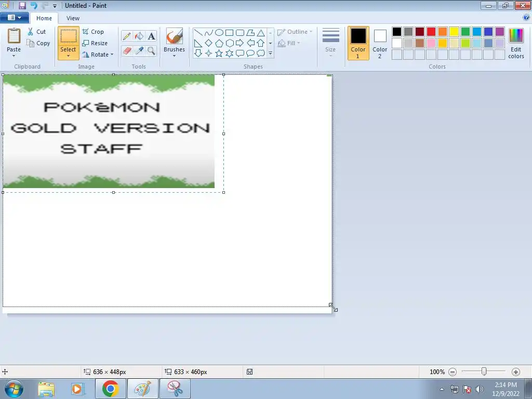Choose the Triangle shape
This screenshot has width=532, height=399.
tap(261, 33)
